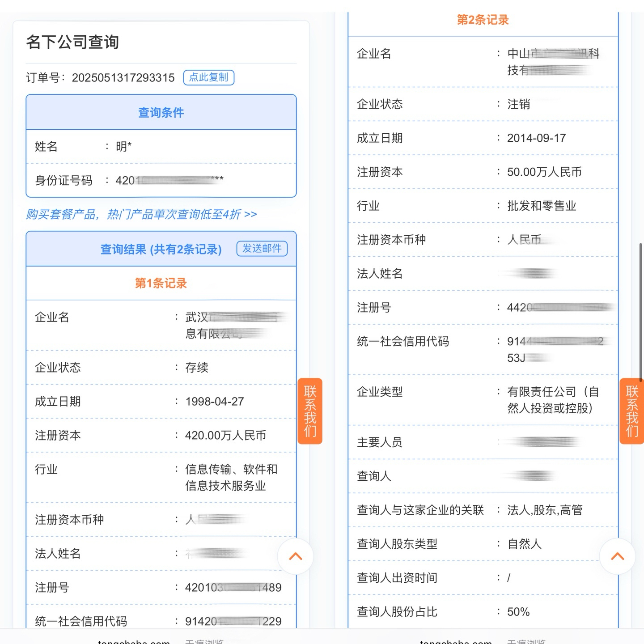This screenshot has height=644, width=644.
Task: Click the 名下公司查询 page heading
Action: click(72, 42)
